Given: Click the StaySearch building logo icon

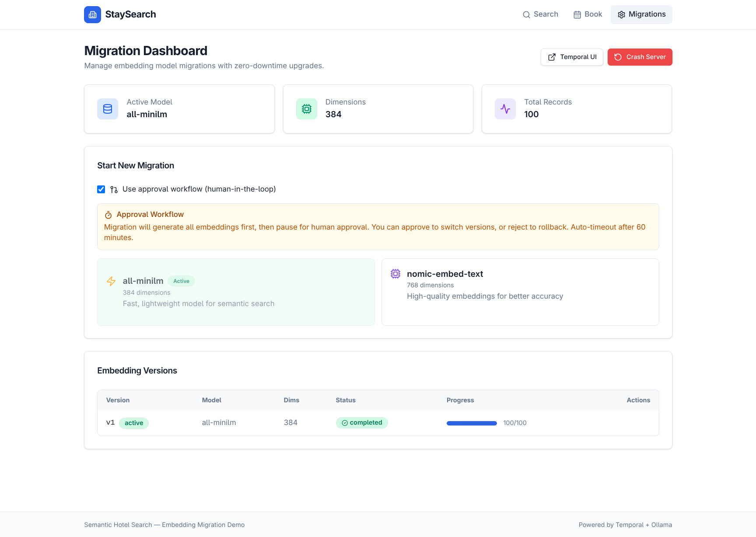Looking at the screenshot, I should pos(92,14).
